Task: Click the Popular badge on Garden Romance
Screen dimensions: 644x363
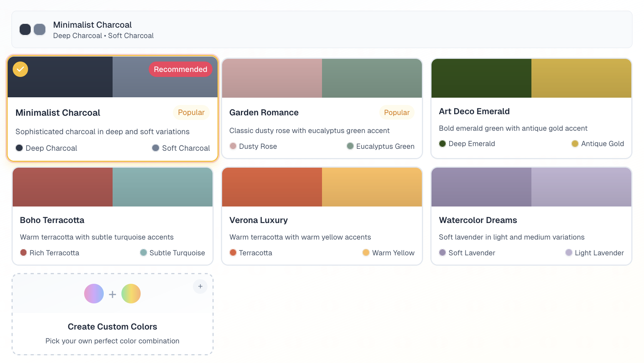Action: pos(397,112)
